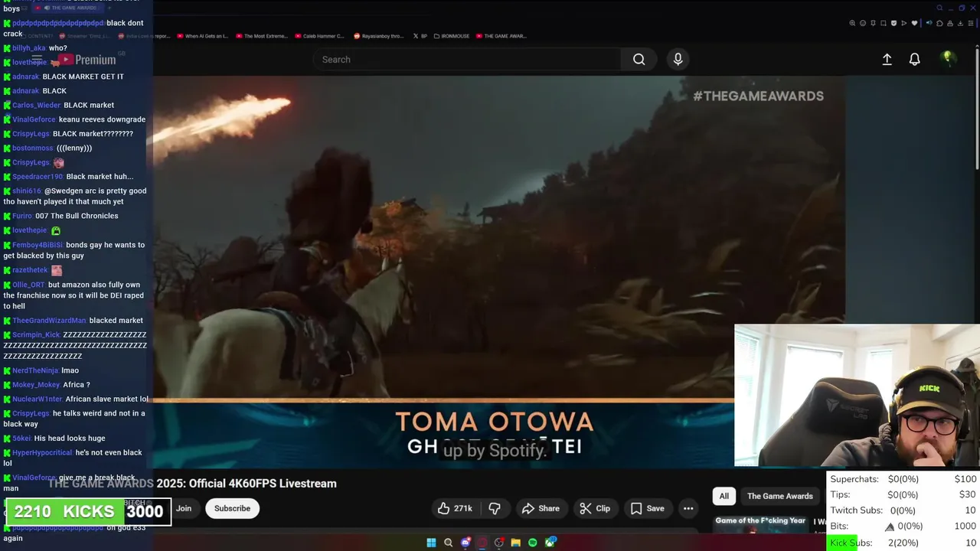Click chat username Speedracer190

tap(38, 176)
